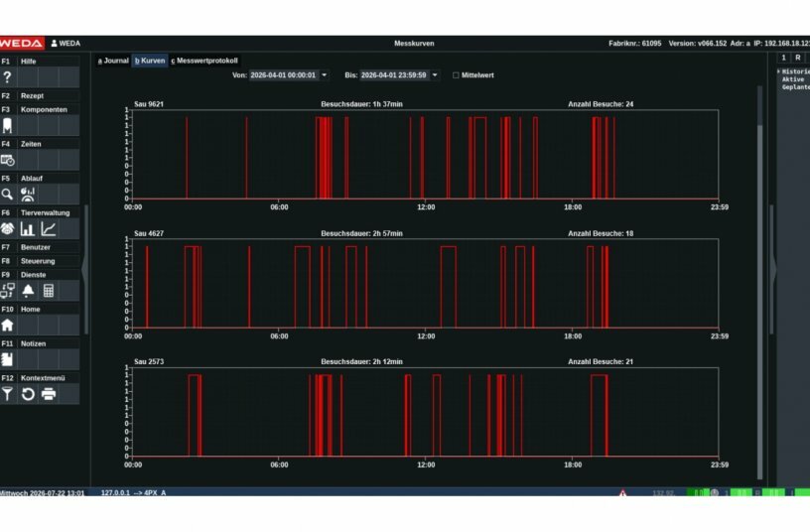Switch to the Messwertprotokoll tab
The height and width of the screenshot is (532, 810).
(204, 61)
